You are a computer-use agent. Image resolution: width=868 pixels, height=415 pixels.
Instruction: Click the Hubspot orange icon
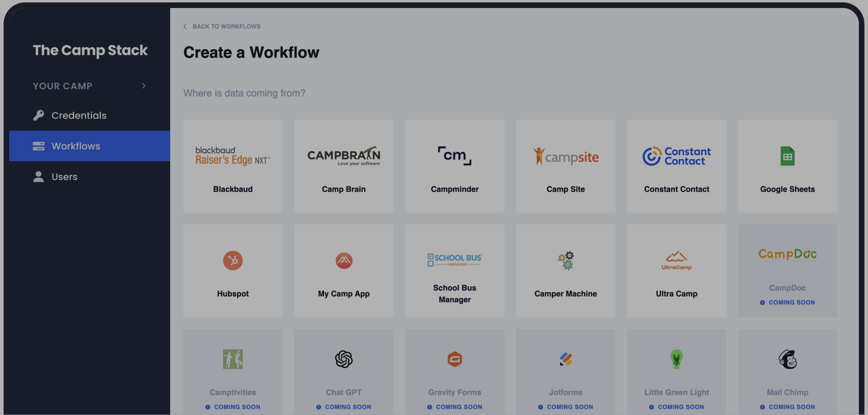(x=233, y=260)
